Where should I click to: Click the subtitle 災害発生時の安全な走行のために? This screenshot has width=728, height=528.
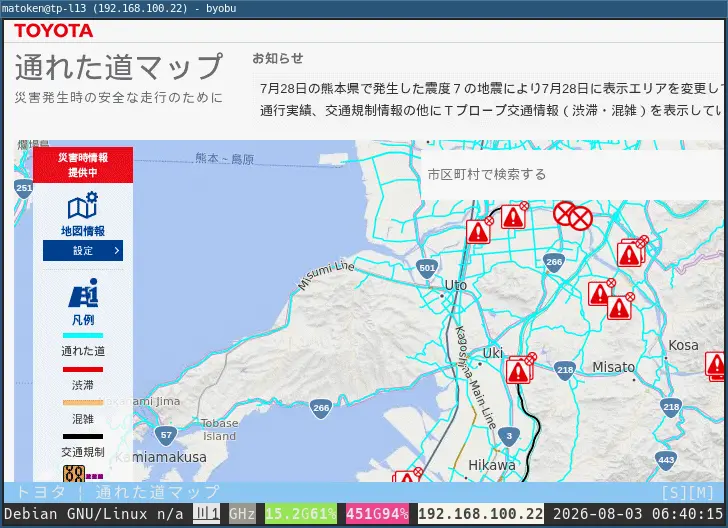point(119,98)
